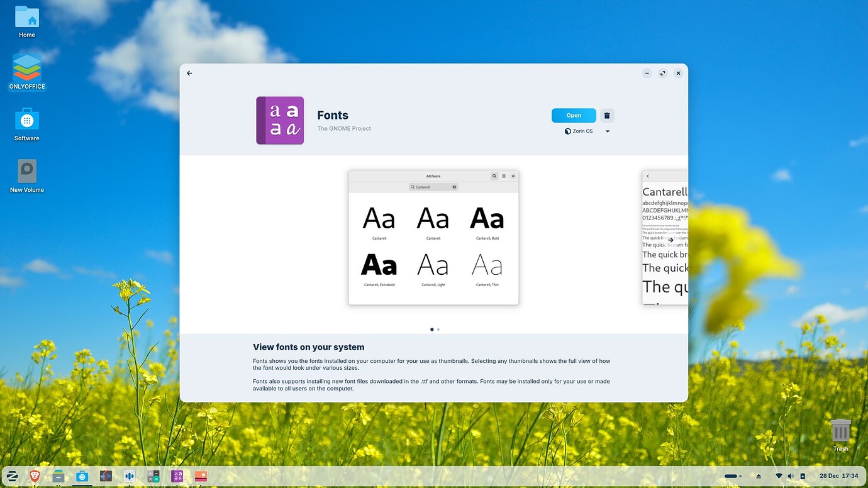
Task: Click the volume icon in the system tray
Action: [x=790, y=476]
